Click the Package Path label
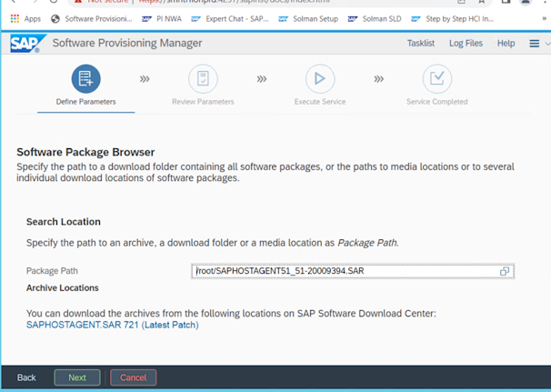 point(52,271)
